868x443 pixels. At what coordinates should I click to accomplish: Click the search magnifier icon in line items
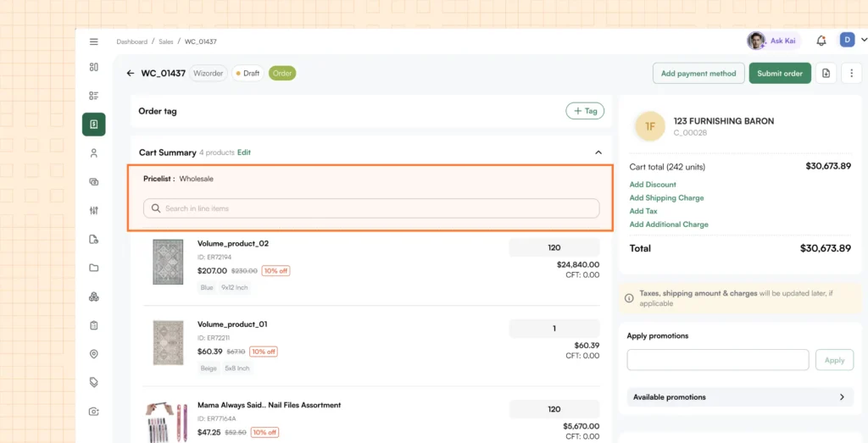pos(156,208)
